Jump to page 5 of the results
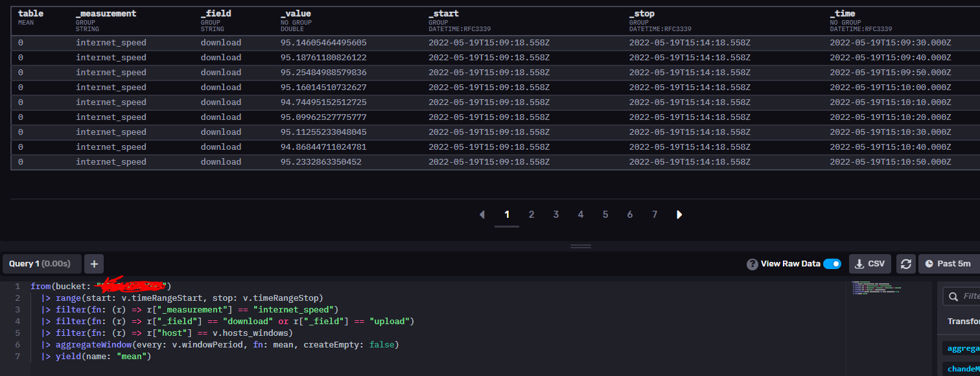 point(605,214)
